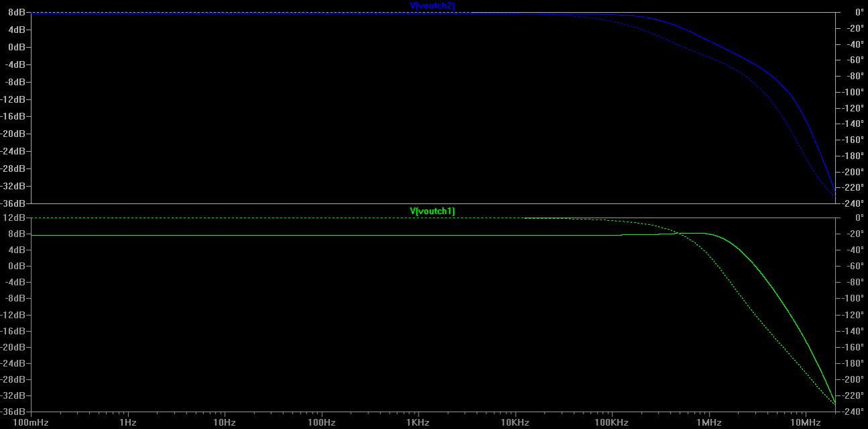The image size is (868, 429).
Task: Click 4dB on the lower pane's magnitude axis
Action: click(x=17, y=250)
